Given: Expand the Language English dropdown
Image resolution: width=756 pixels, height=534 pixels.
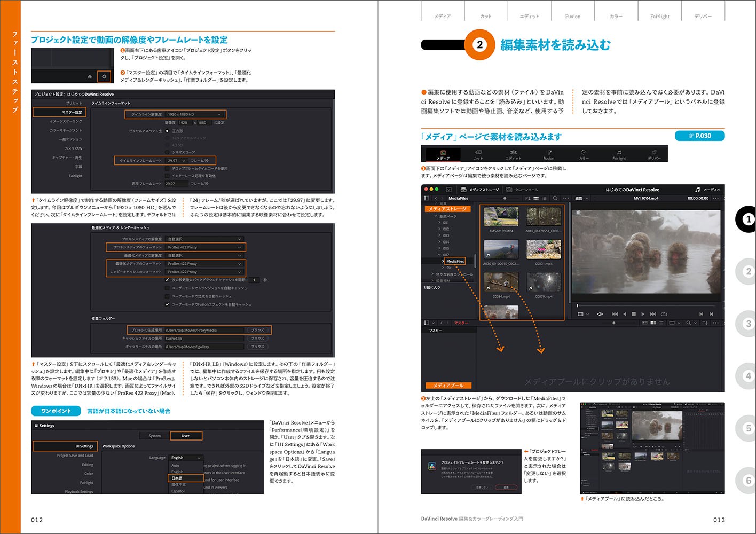Looking at the screenshot, I should (x=186, y=458).
